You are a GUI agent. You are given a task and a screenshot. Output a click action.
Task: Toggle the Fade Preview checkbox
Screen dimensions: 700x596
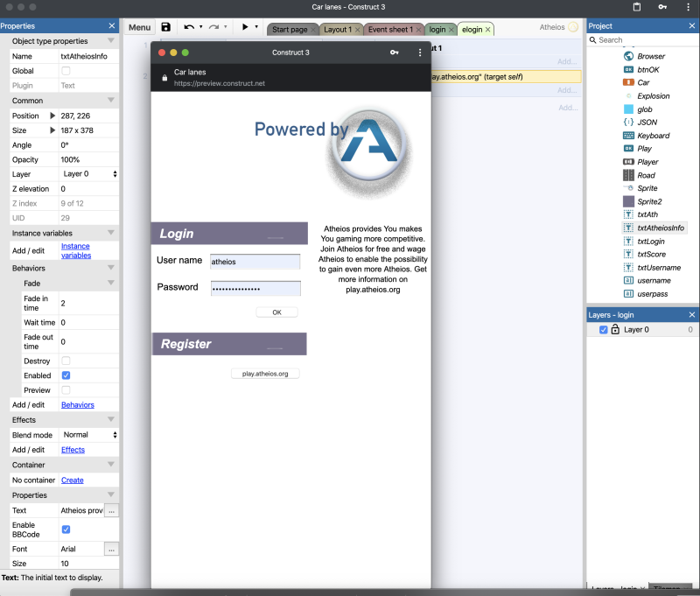click(x=66, y=390)
